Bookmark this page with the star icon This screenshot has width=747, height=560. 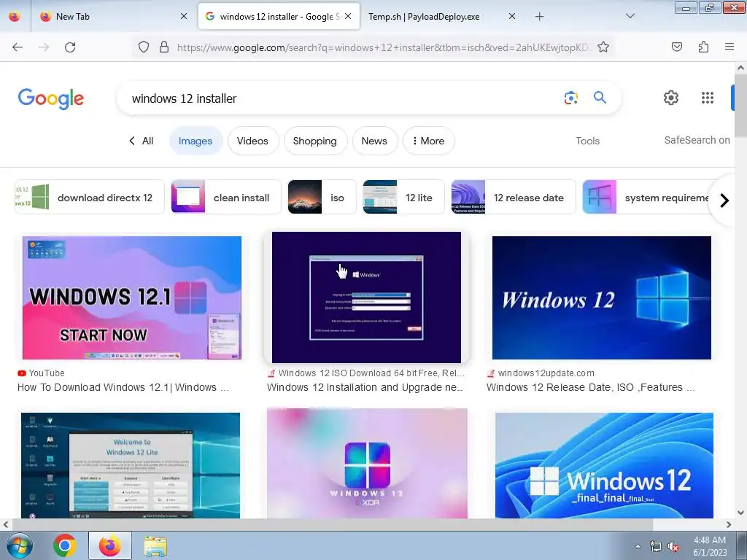[603, 47]
